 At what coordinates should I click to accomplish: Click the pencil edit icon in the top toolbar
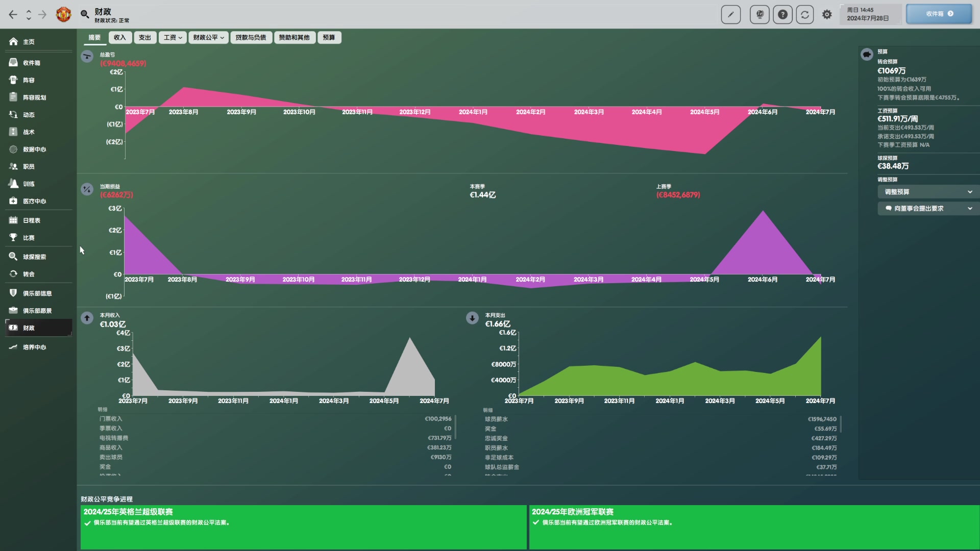pos(730,14)
